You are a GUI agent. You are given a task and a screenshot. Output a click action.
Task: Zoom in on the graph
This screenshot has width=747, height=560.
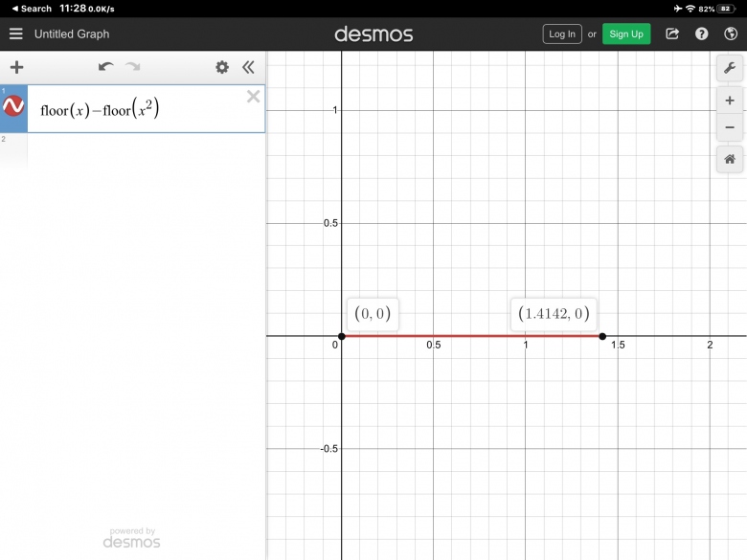coord(730,101)
